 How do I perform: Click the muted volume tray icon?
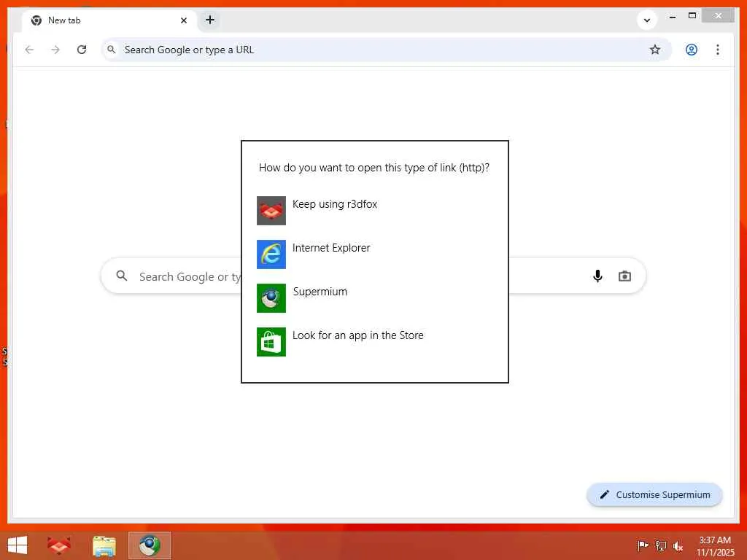[x=678, y=545]
